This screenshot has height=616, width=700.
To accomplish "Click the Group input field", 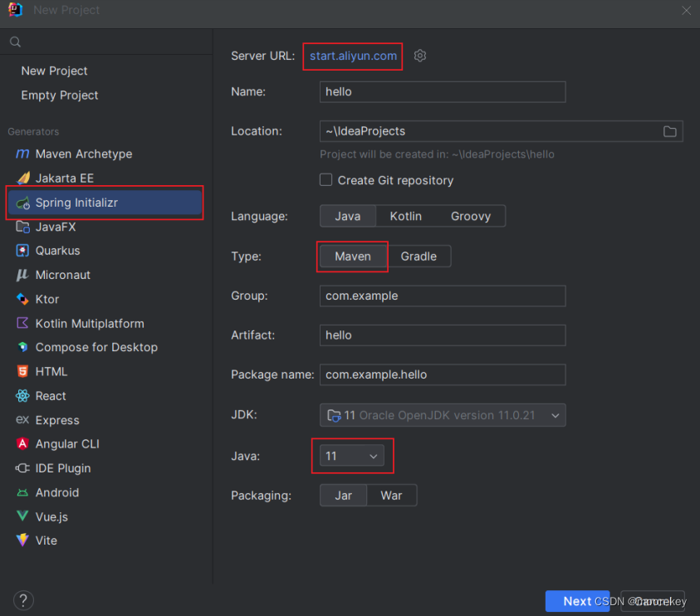I will tap(443, 296).
